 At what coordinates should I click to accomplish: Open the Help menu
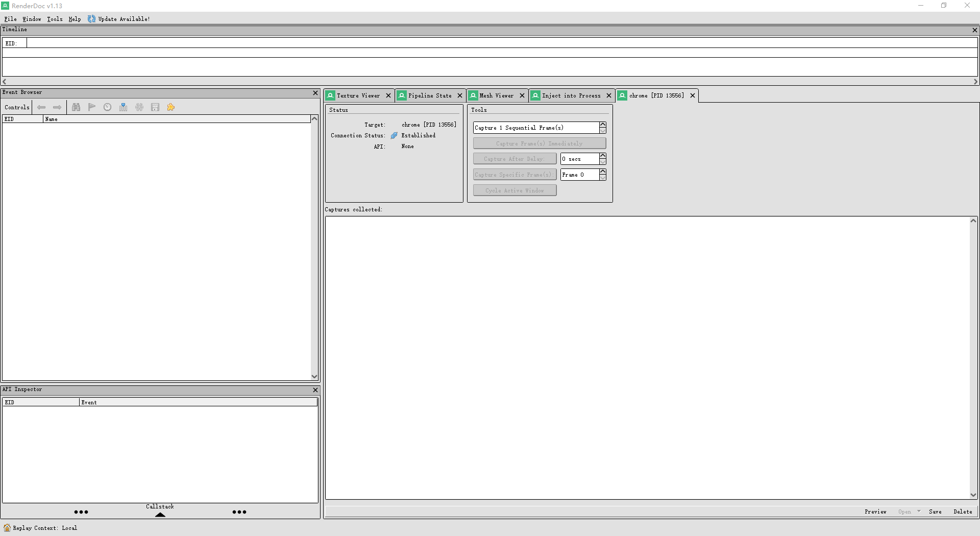click(75, 19)
